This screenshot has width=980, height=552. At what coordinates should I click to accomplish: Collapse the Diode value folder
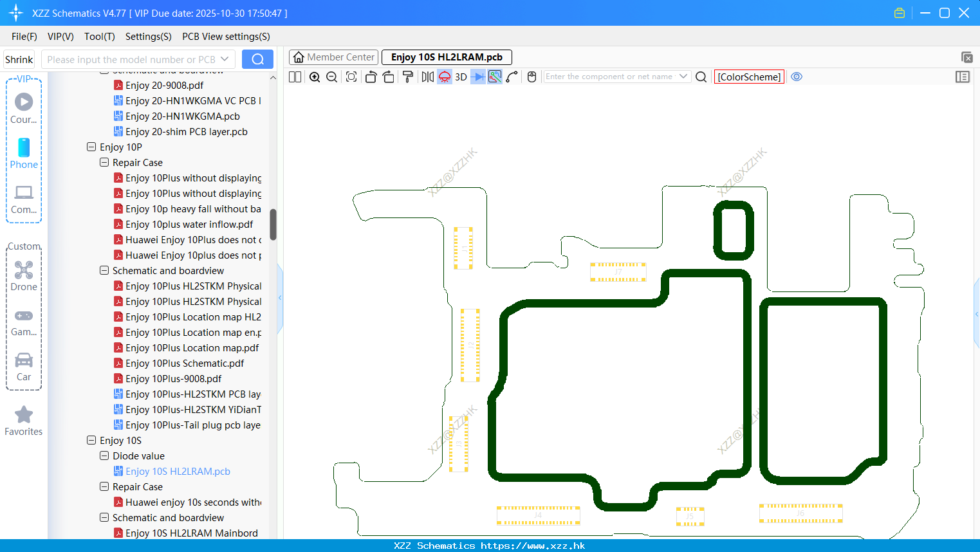click(104, 455)
